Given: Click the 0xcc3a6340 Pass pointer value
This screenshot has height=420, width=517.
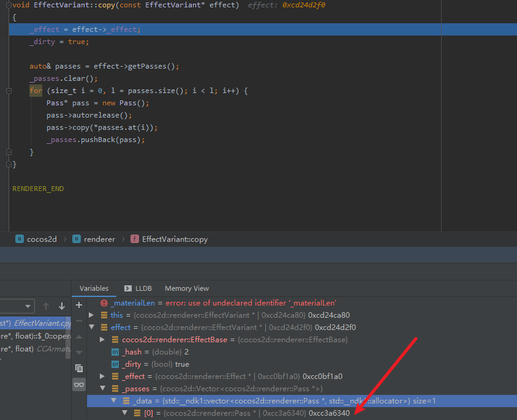Looking at the screenshot, I should click(329, 413).
